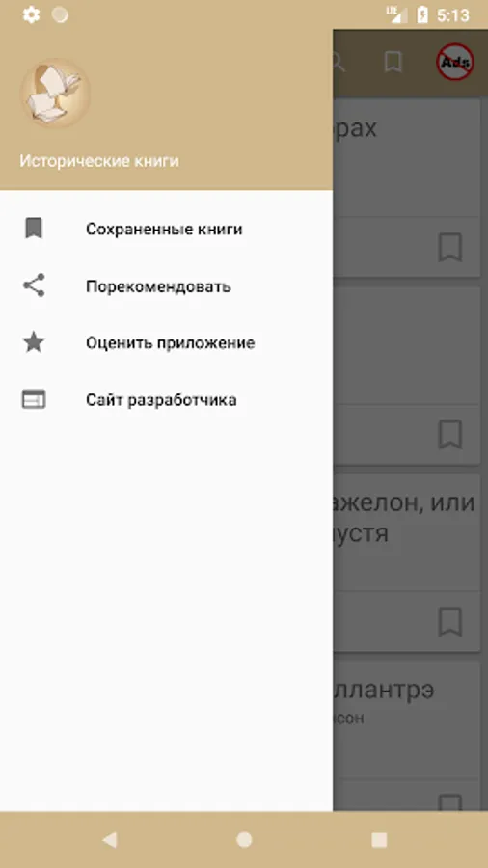Toggle bookmark on the second book card
The height and width of the screenshot is (868, 488).
click(449, 435)
